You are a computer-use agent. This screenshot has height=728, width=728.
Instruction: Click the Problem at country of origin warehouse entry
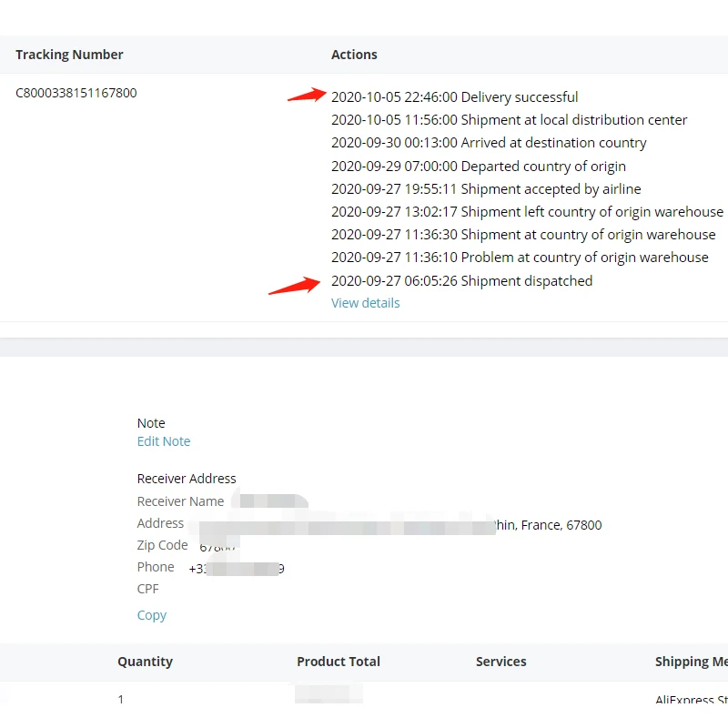pyautogui.click(x=520, y=258)
